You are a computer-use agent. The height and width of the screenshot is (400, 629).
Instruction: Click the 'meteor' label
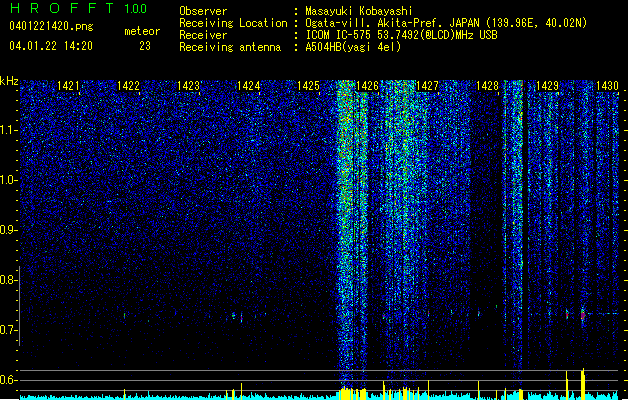click(142, 31)
